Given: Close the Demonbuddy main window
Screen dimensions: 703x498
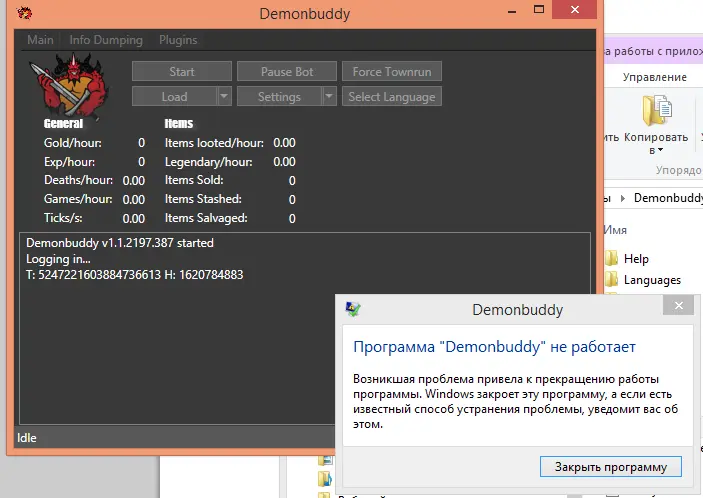Looking at the screenshot, I should click(x=575, y=9).
